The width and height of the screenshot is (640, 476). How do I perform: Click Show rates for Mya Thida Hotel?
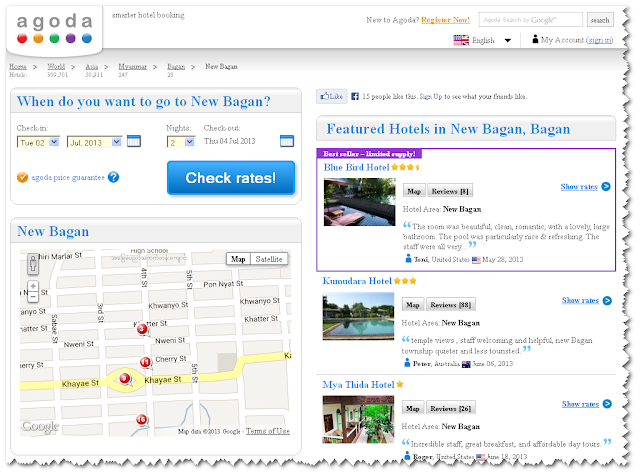pyautogui.click(x=580, y=404)
